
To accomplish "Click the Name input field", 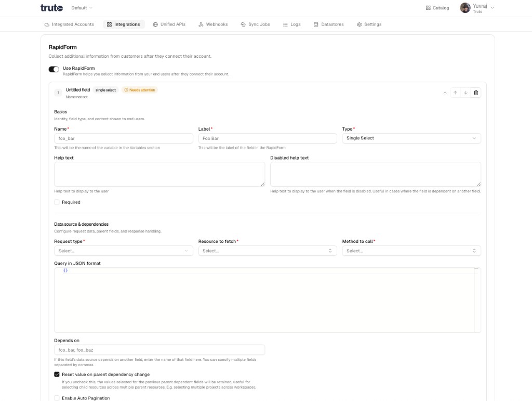I will point(124,138).
